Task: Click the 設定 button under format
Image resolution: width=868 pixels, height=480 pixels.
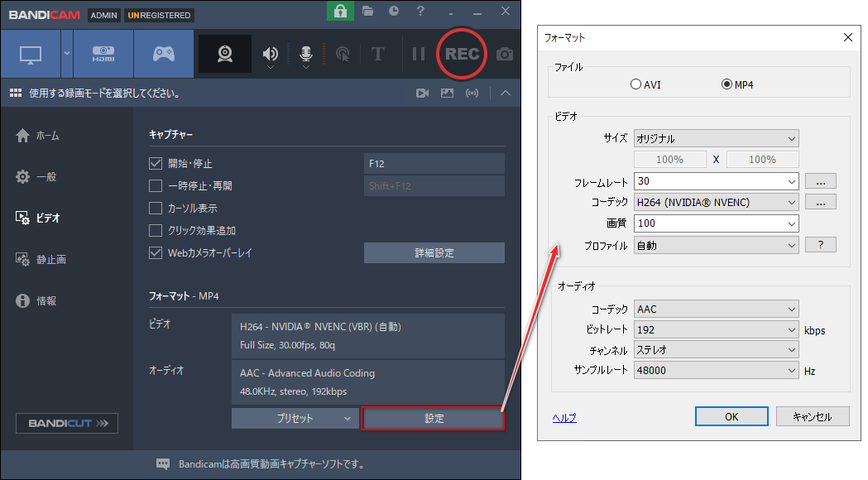Action: pos(433,419)
